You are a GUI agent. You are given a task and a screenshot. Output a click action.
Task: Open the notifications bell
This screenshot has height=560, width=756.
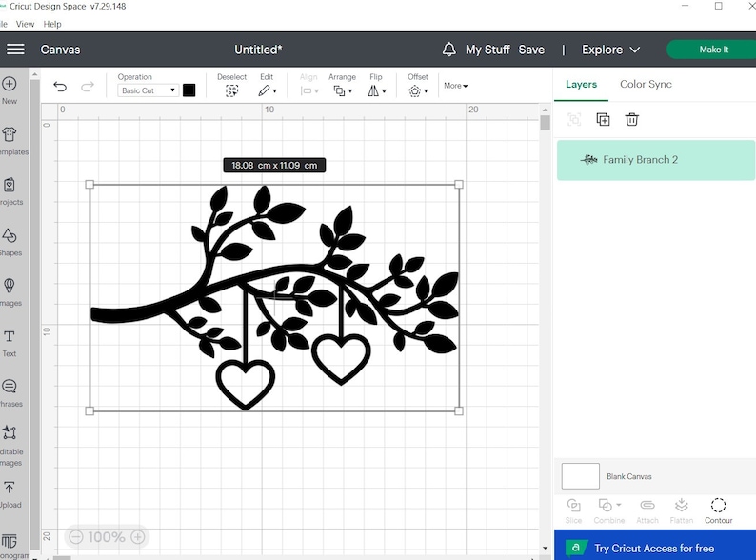pos(449,50)
